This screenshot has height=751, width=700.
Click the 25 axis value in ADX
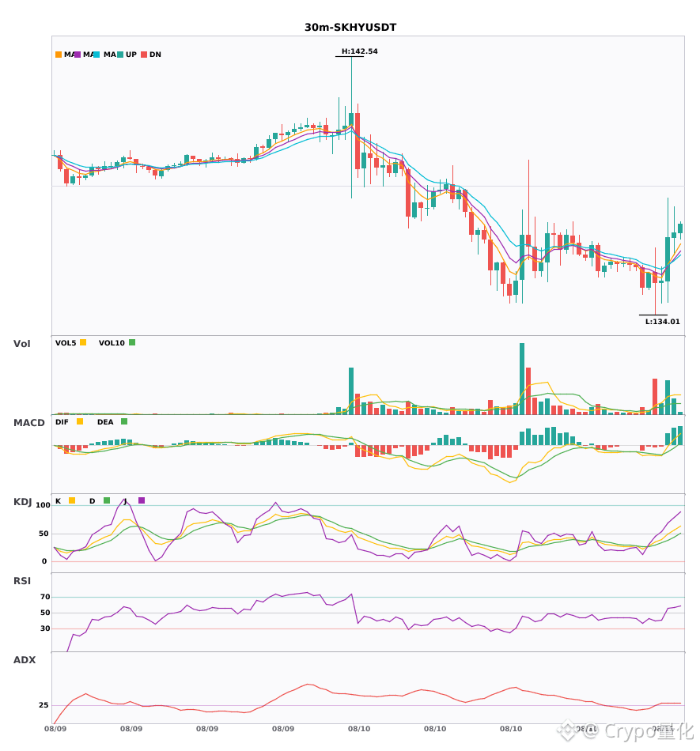pos(44,705)
